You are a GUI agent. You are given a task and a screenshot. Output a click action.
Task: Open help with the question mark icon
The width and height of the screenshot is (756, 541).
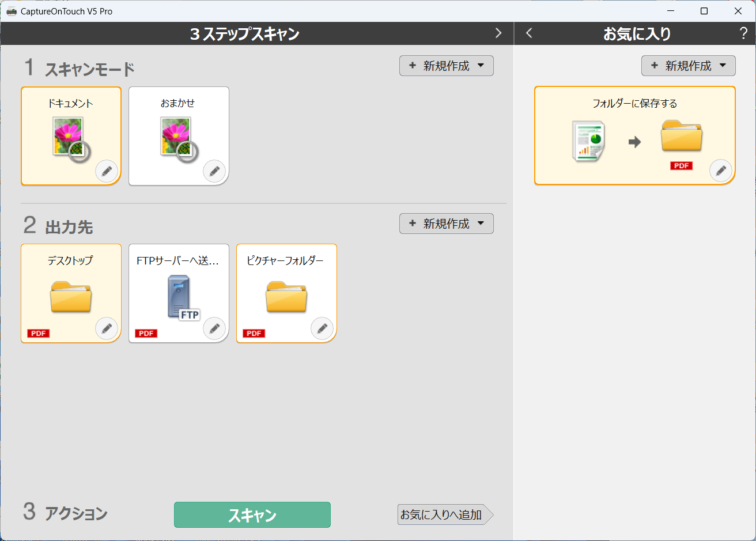tap(743, 33)
